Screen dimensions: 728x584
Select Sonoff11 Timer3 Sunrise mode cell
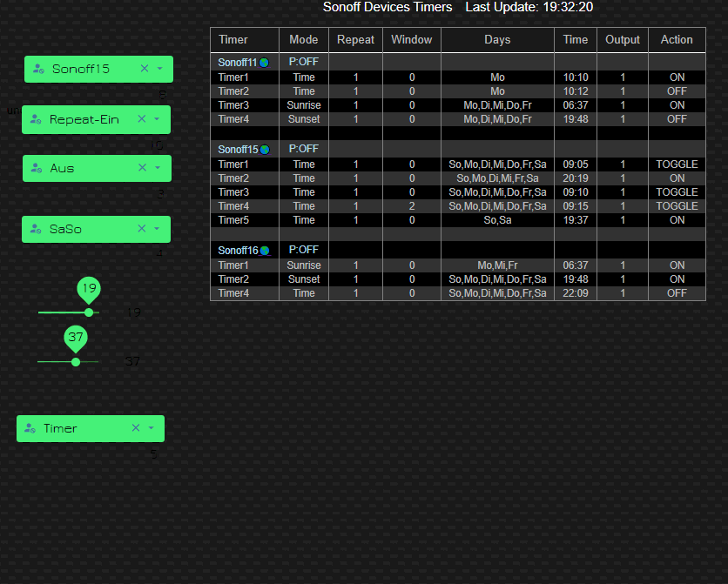[304, 105]
